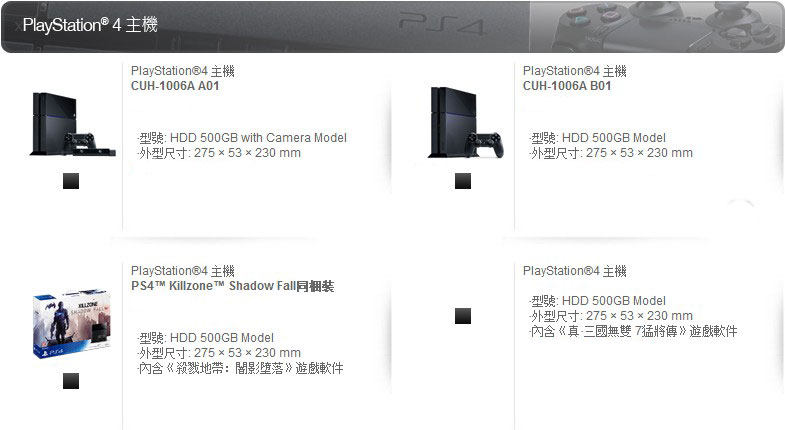Viewport: 785px width, 430px height.
Task: Click the PS4 logo in the banner
Action: [443, 26]
